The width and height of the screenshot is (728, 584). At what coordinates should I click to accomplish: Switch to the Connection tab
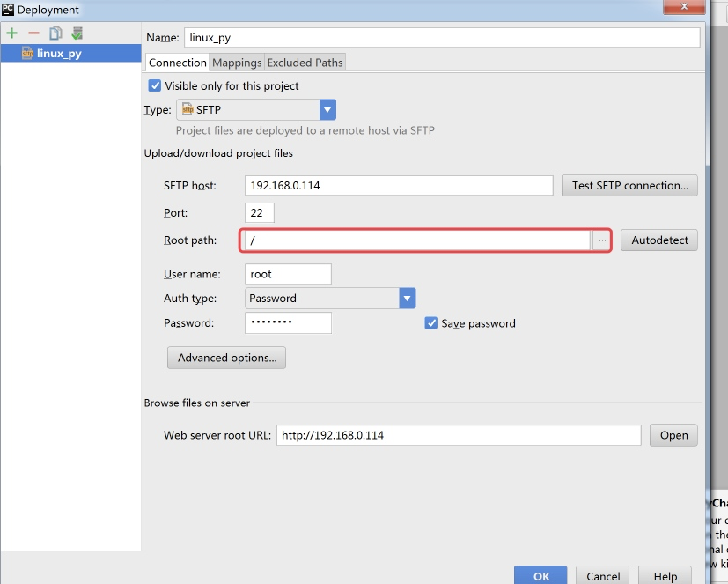[x=177, y=63]
